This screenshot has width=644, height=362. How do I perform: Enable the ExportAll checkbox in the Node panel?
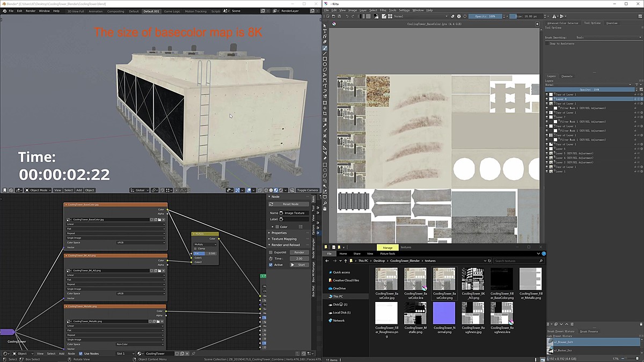point(270,252)
